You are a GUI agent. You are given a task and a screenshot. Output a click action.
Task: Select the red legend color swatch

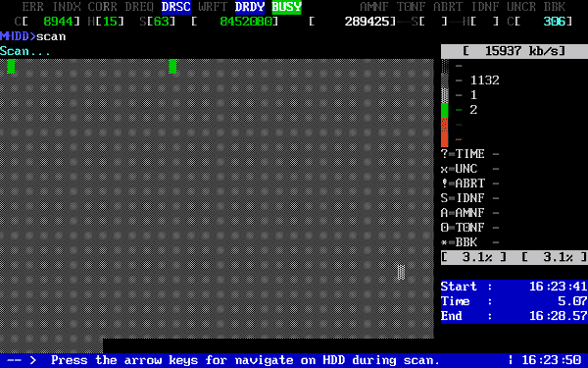445,132
